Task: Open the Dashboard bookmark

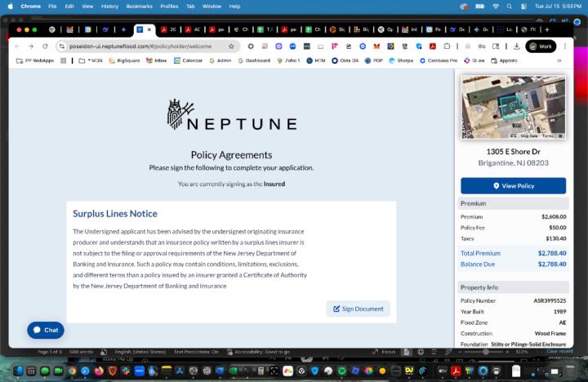Action: pyautogui.click(x=254, y=60)
